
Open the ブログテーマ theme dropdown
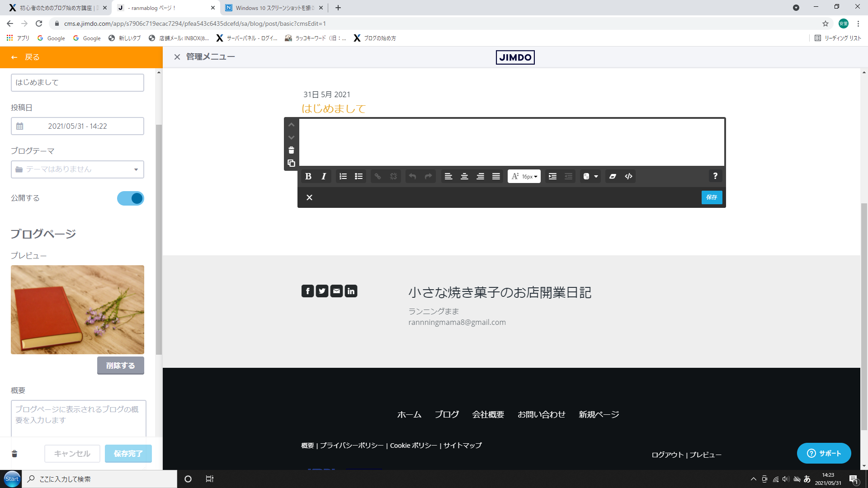tap(77, 169)
